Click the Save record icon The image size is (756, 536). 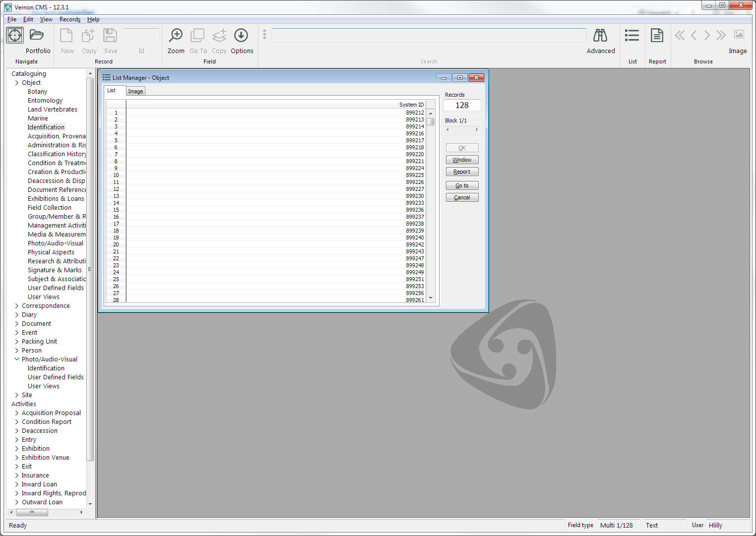point(110,35)
